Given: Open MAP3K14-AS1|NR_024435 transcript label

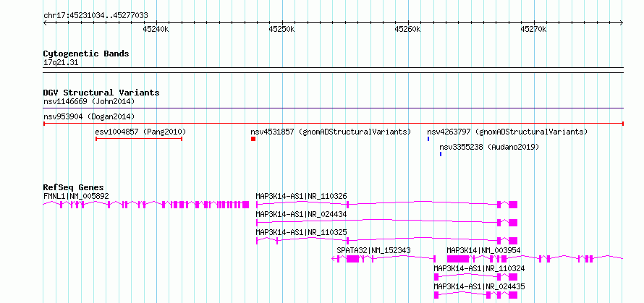Looking at the screenshot, I should pos(479,286).
